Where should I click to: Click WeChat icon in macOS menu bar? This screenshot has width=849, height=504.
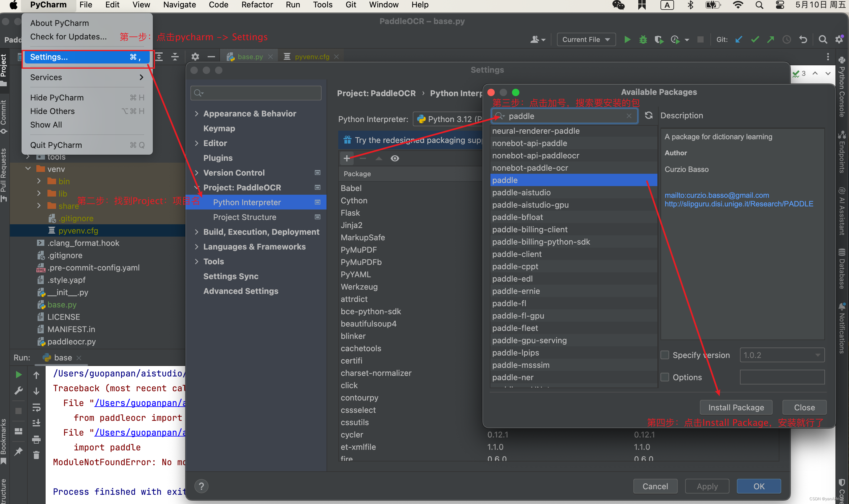(618, 5)
